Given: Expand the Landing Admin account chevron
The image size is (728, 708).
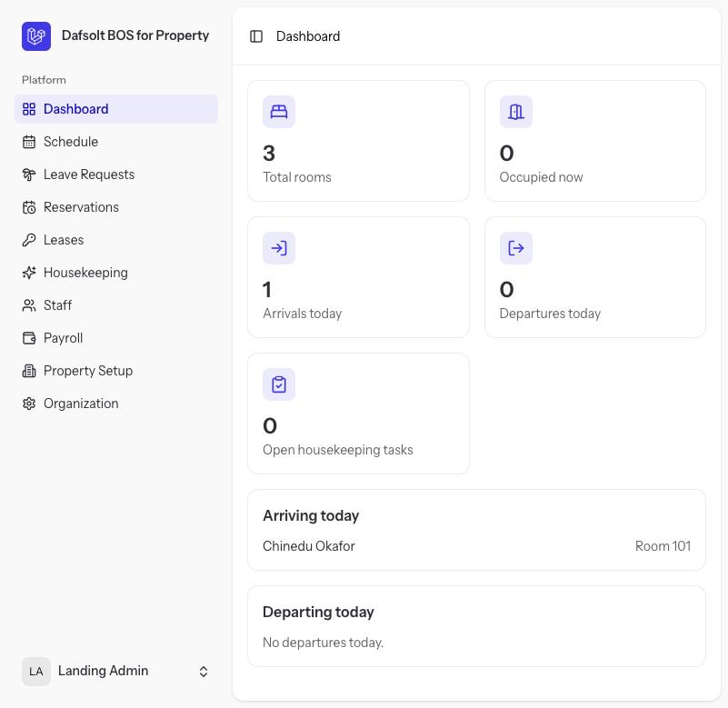Looking at the screenshot, I should (204, 672).
